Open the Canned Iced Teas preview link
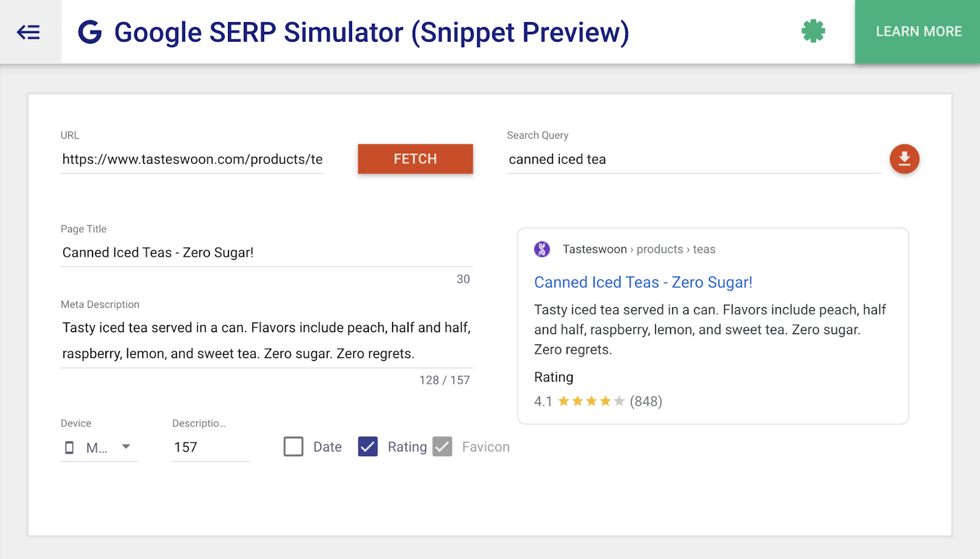 click(x=643, y=283)
